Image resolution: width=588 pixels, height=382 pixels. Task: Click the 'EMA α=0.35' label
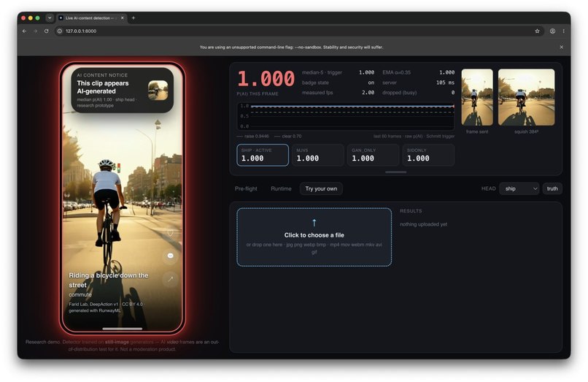point(396,72)
